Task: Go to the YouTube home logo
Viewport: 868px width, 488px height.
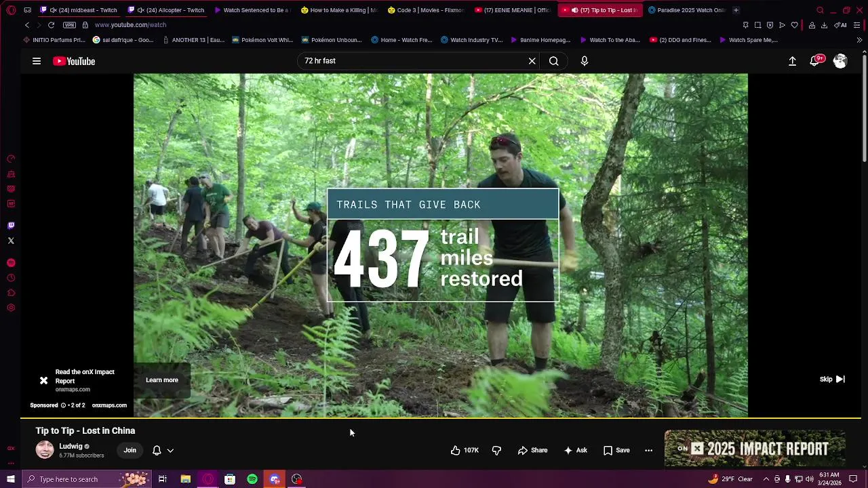Action: click(x=74, y=61)
